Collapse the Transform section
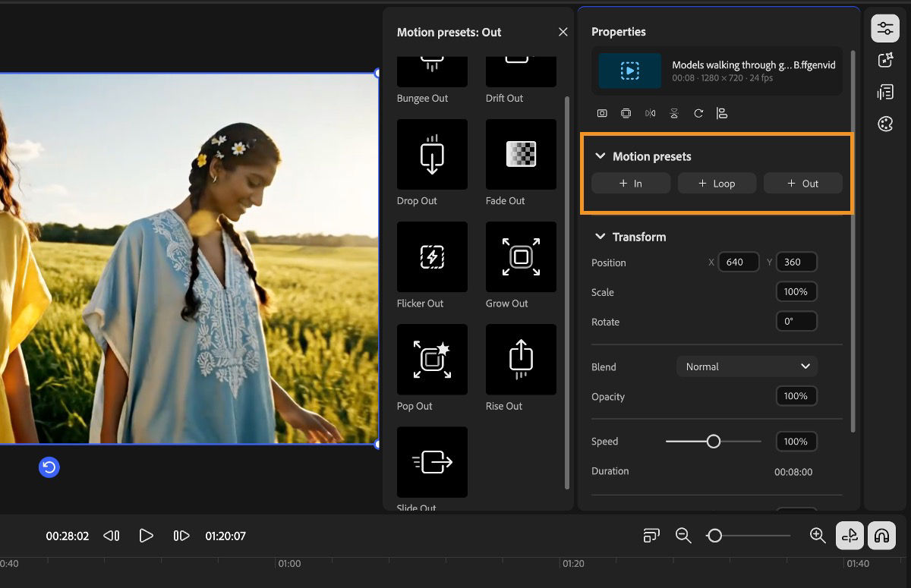The image size is (911, 588). click(600, 237)
